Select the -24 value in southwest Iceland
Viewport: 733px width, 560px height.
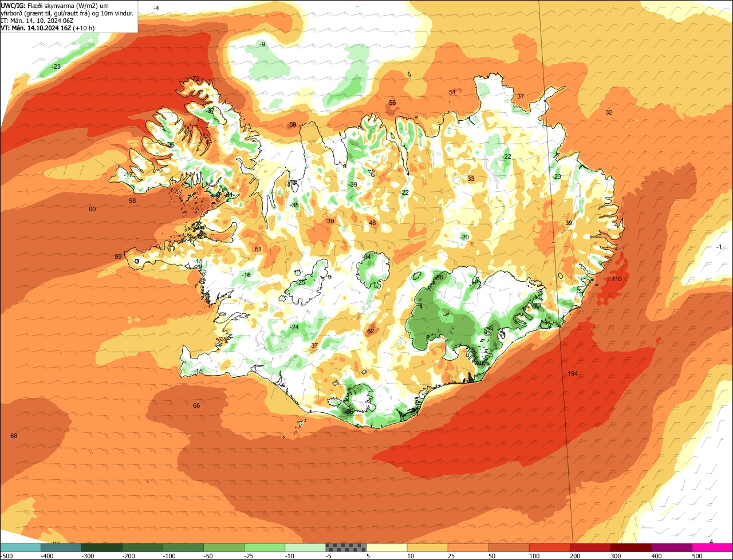point(294,327)
